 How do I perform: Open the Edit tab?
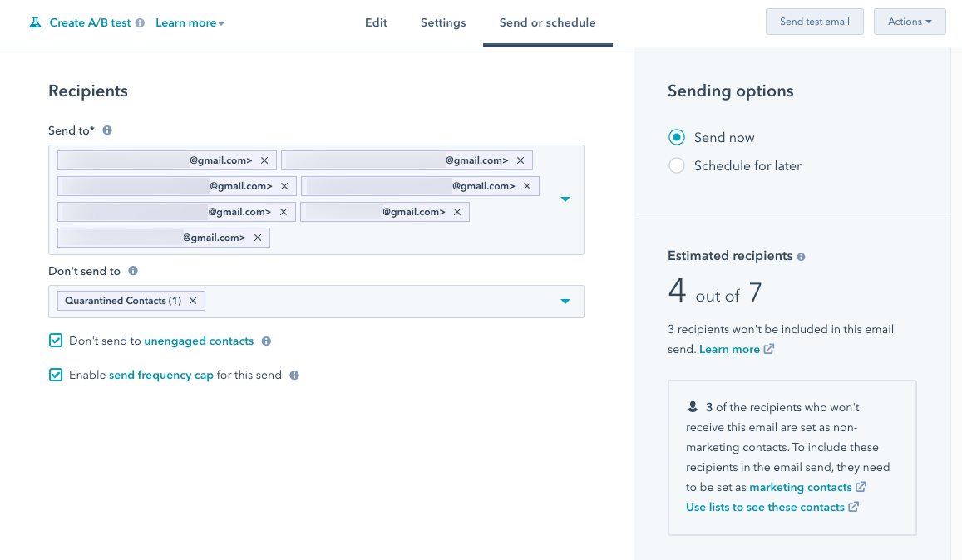pos(376,22)
